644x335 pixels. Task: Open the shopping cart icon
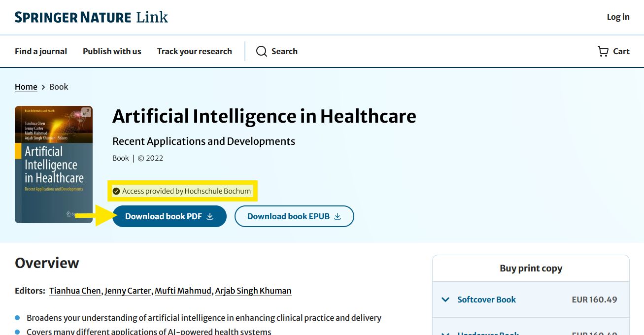[x=603, y=51]
